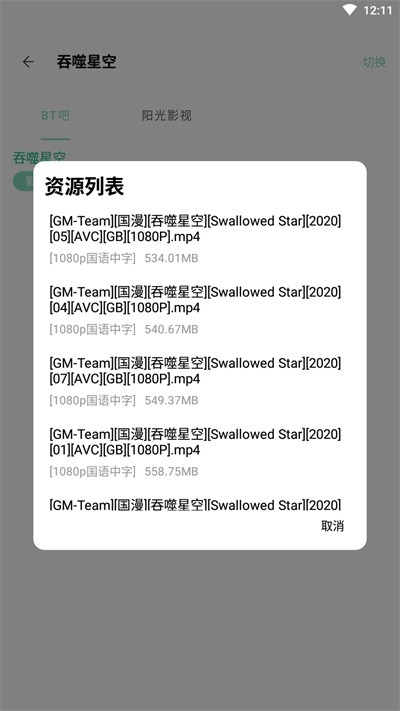Tap the 资源列表 dialog heading
This screenshot has width=400, height=711.
point(84,187)
